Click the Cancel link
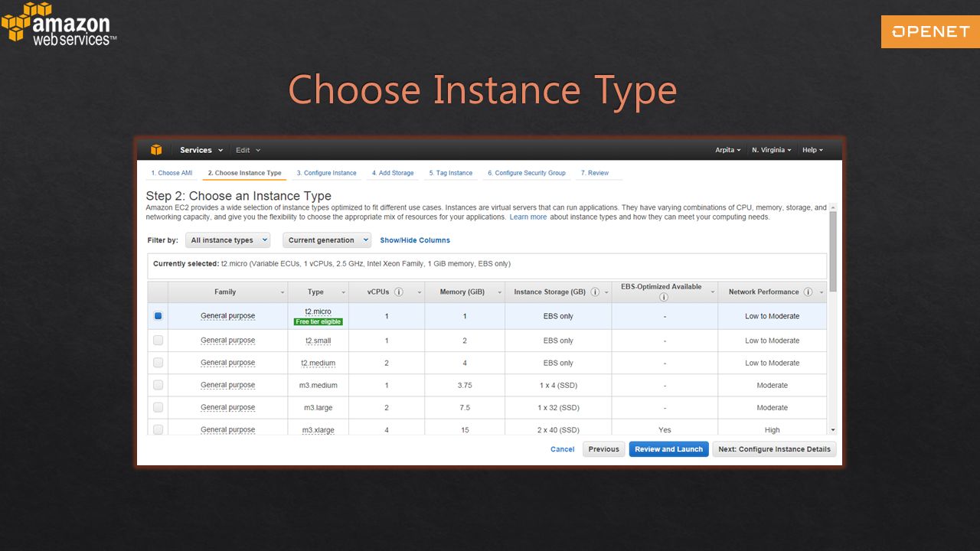 click(562, 449)
